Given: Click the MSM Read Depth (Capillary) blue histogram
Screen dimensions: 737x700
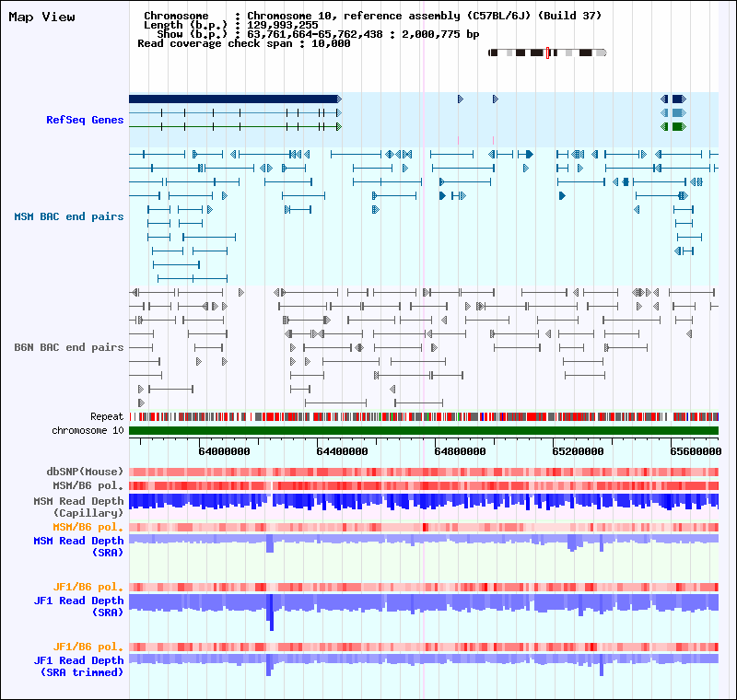Looking at the screenshot, I should pos(424,501).
